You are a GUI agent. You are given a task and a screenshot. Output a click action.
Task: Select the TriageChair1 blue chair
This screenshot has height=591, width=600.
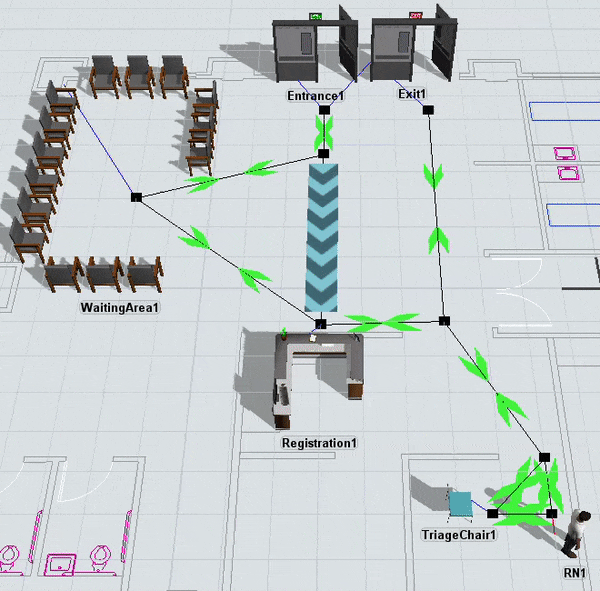[460, 504]
